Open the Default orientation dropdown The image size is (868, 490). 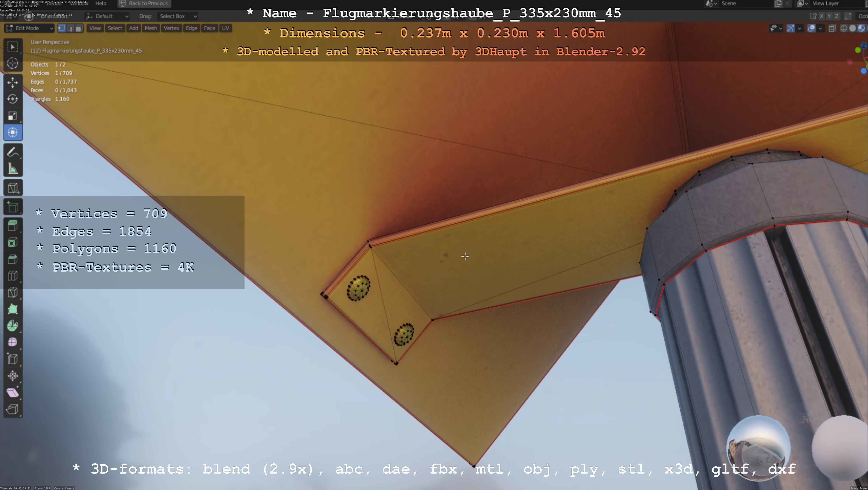click(107, 16)
